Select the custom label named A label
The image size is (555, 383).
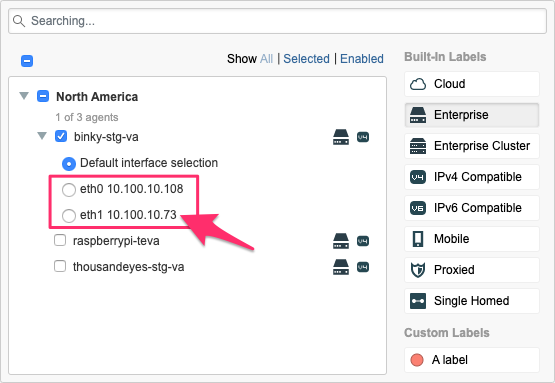(472, 360)
